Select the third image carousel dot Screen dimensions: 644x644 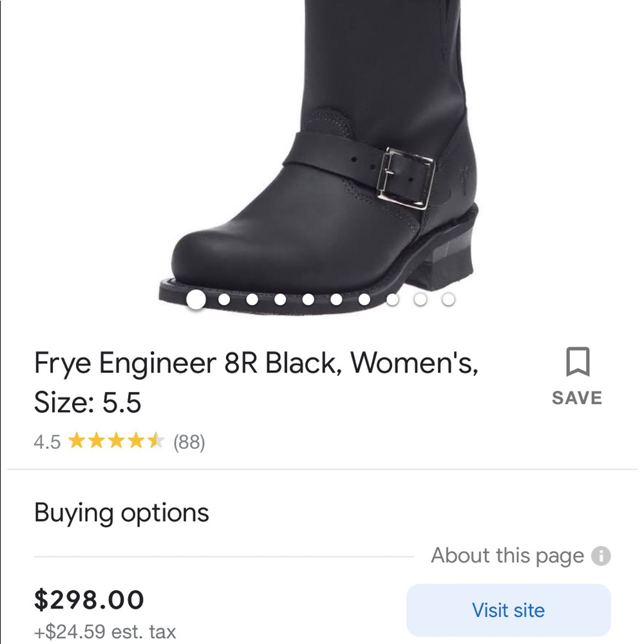point(253,299)
